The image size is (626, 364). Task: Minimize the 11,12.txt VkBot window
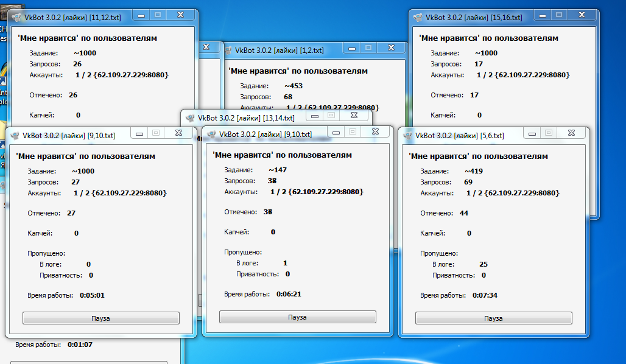(141, 15)
